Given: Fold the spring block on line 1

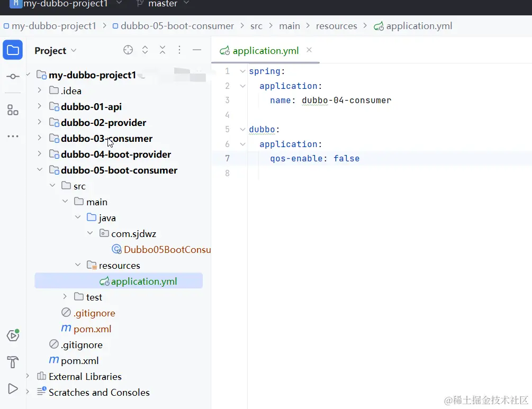Looking at the screenshot, I should tap(242, 71).
